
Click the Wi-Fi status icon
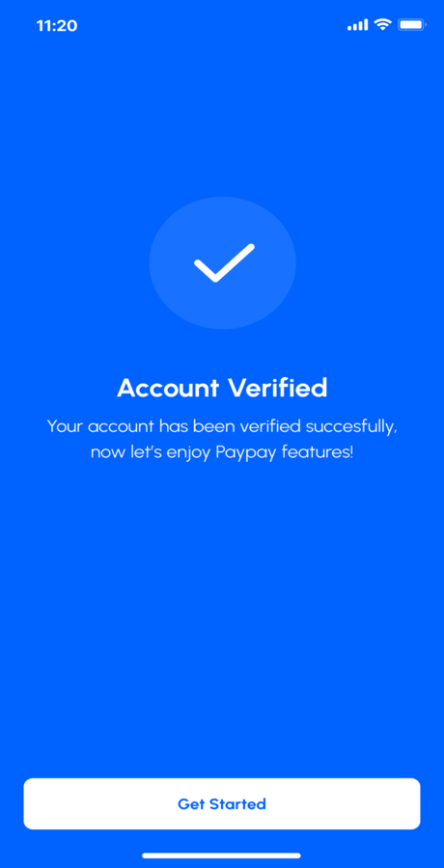click(382, 24)
